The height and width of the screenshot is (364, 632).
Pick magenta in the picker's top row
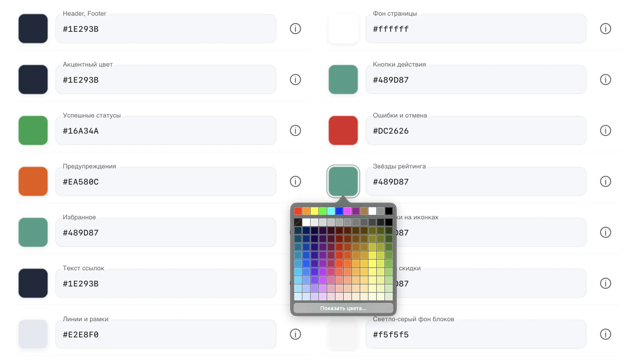point(348,211)
